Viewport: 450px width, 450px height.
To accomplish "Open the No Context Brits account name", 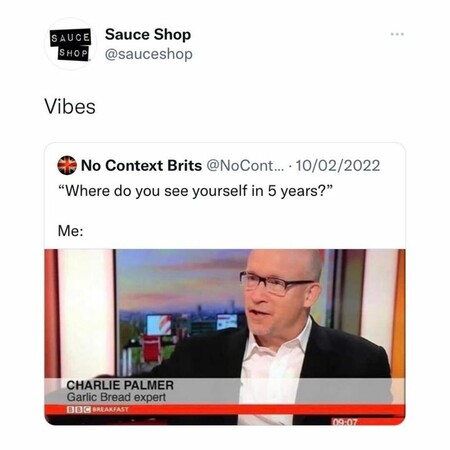I will tap(141, 166).
